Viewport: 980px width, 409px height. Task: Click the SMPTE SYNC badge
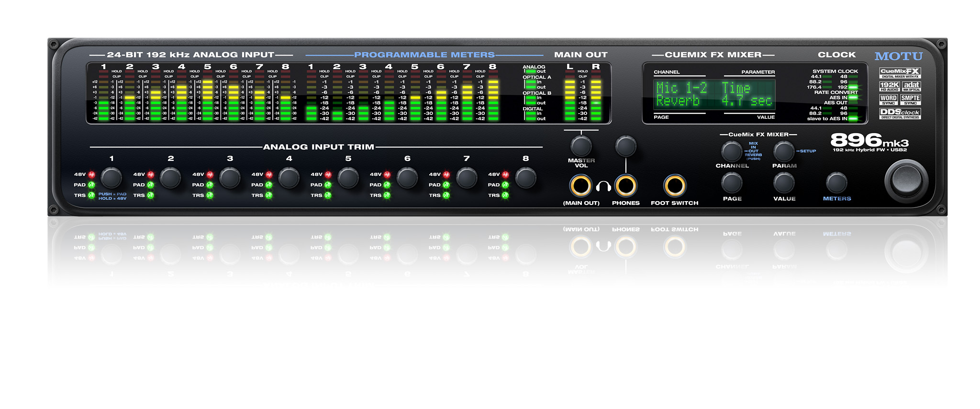911,100
